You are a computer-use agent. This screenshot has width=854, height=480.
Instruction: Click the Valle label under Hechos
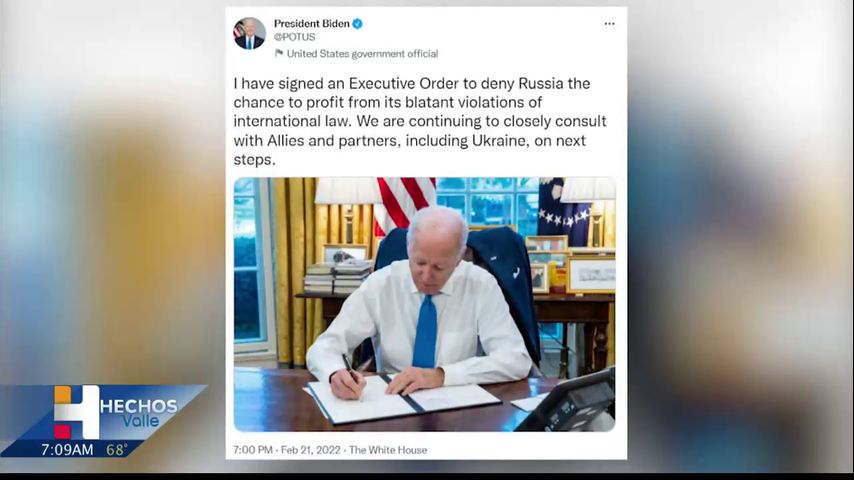[141, 421]
